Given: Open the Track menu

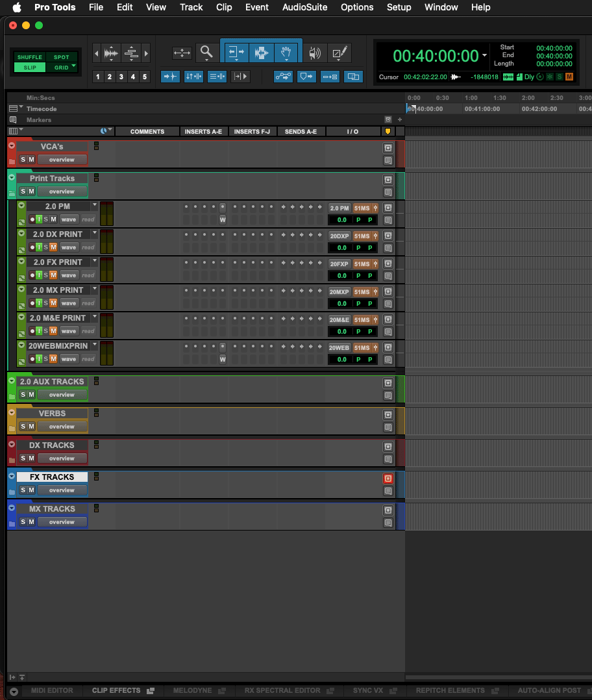Looking at the screenshot, I should tap(191, 7).
